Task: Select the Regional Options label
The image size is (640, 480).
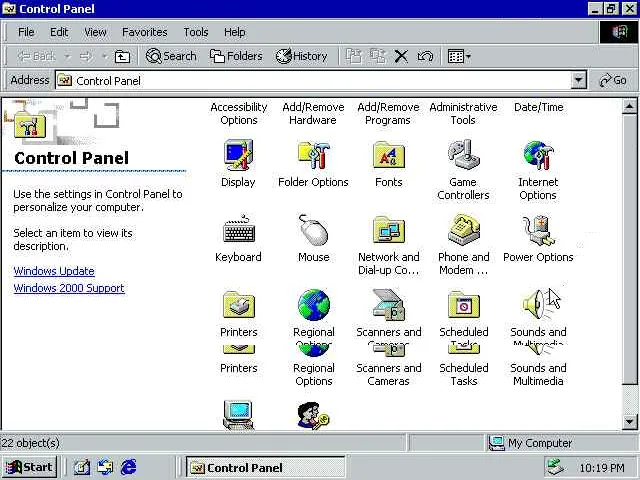Action: (x=313, y=374)
